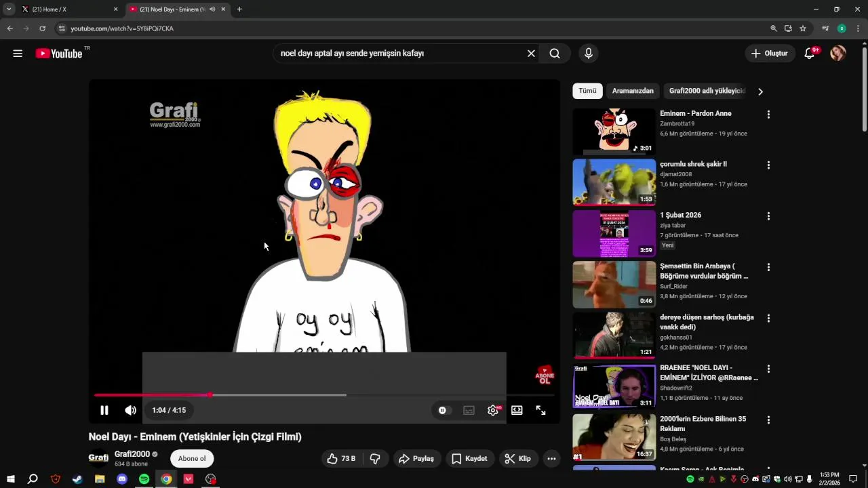Click the ABONE OL watermark in video
Image resolution: width=868 pixels, height=488 pixels.
(x=545, y=375)
